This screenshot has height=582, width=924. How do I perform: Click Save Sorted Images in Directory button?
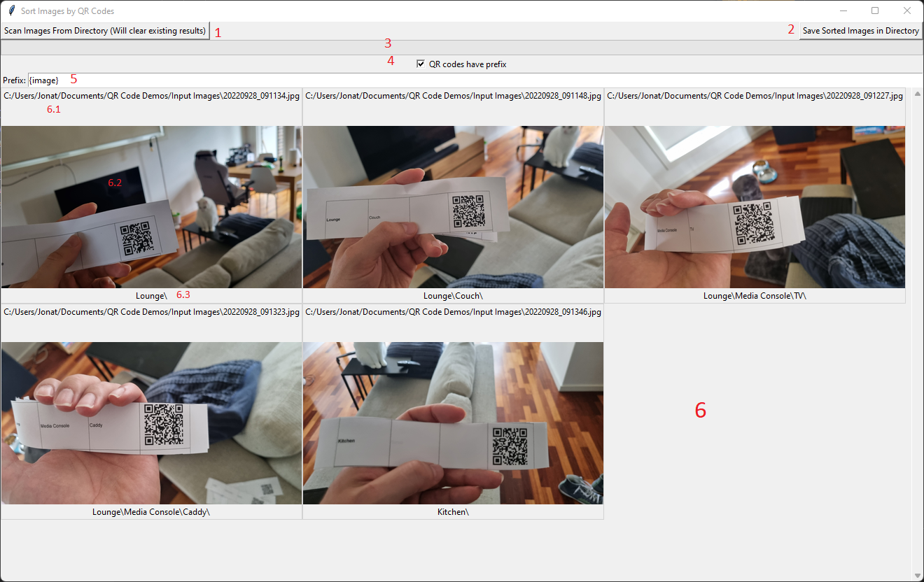pos(861,31)
